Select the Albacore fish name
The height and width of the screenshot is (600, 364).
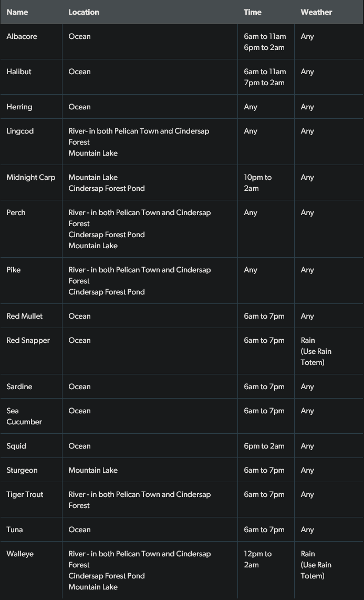[x=22, y=36]
